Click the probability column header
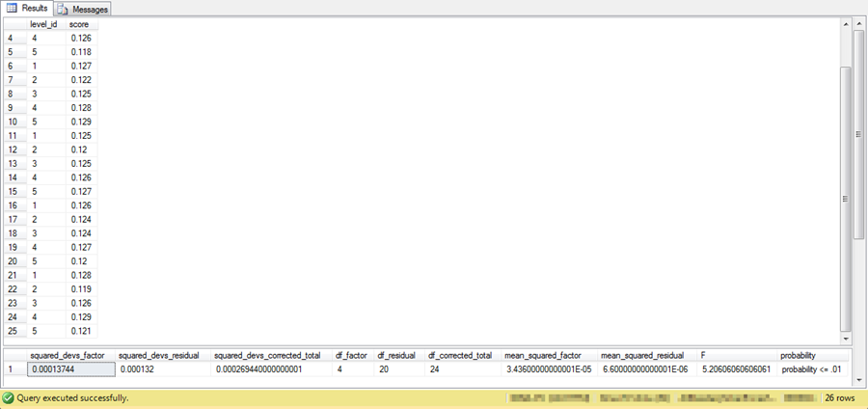 tap(812, 355)
